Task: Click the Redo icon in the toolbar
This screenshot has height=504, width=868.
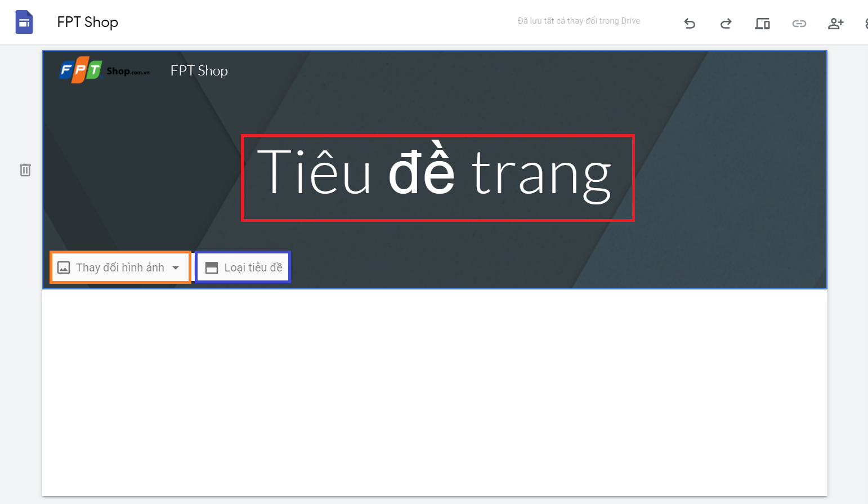Action: coord(726,23)
